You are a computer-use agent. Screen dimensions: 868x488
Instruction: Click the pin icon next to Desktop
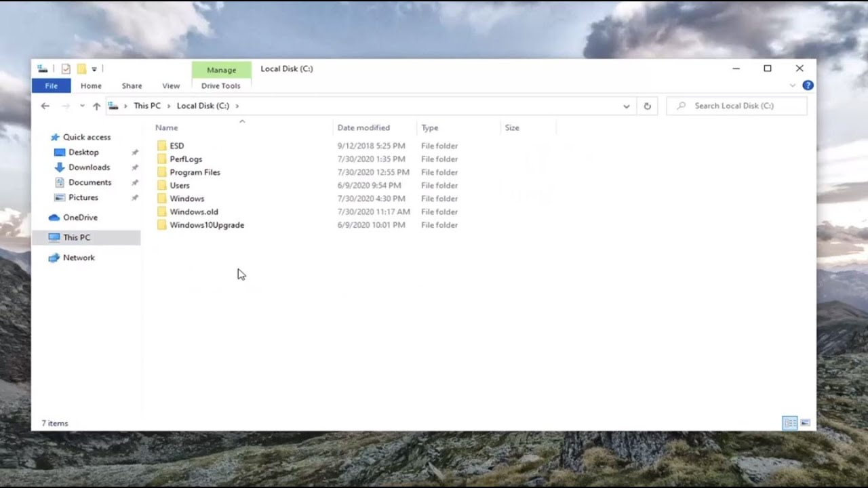pos(134,152)
